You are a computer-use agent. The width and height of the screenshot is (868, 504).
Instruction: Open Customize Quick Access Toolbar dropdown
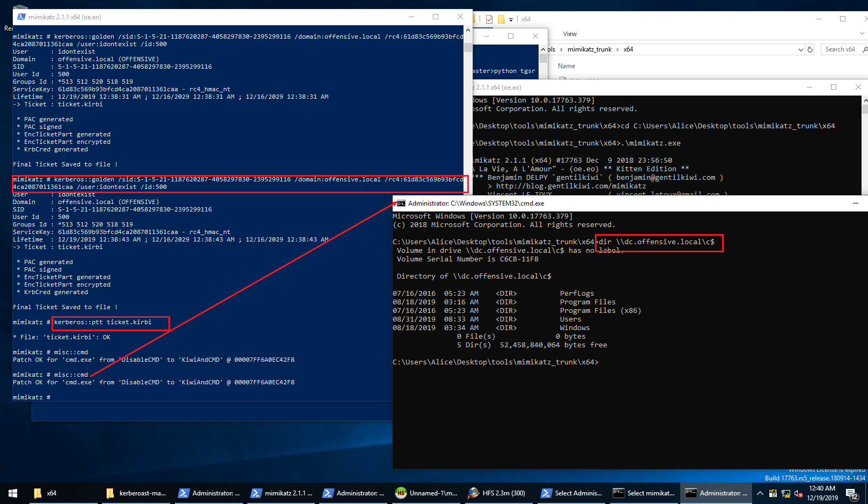511,20
